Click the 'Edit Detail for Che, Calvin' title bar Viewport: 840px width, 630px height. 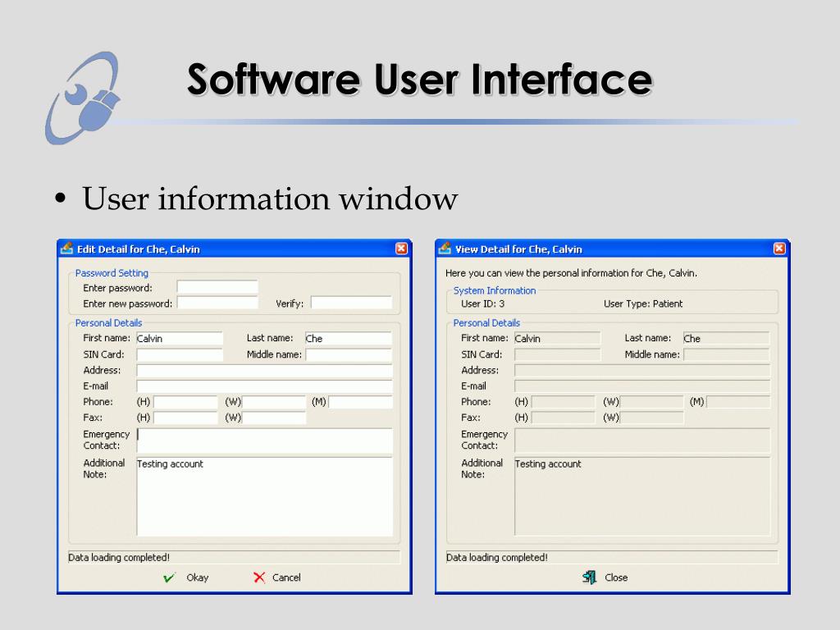(235, 249)
